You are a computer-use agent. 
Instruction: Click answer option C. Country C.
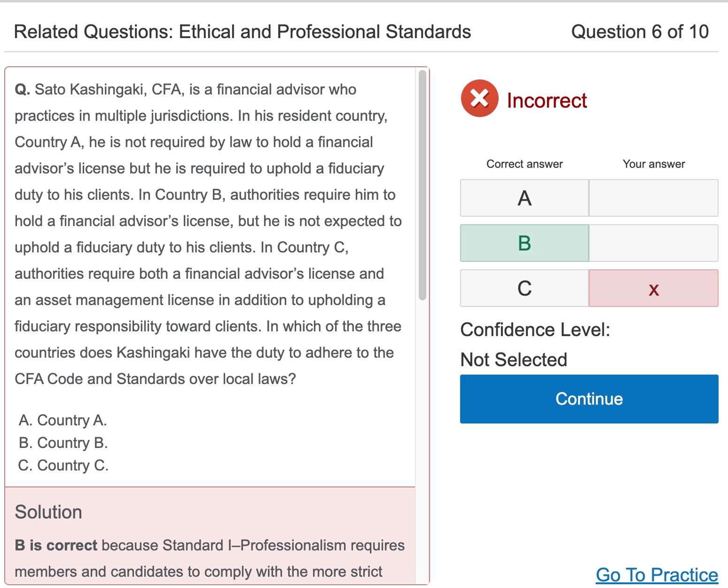tap(63, 465)
